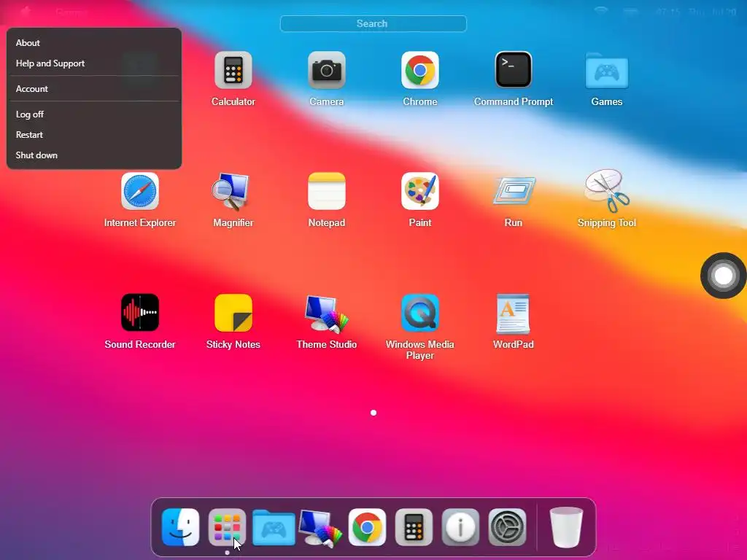
Task: Open the Trash in the dock
Action: pyautogui.click(x=566, y=527)
